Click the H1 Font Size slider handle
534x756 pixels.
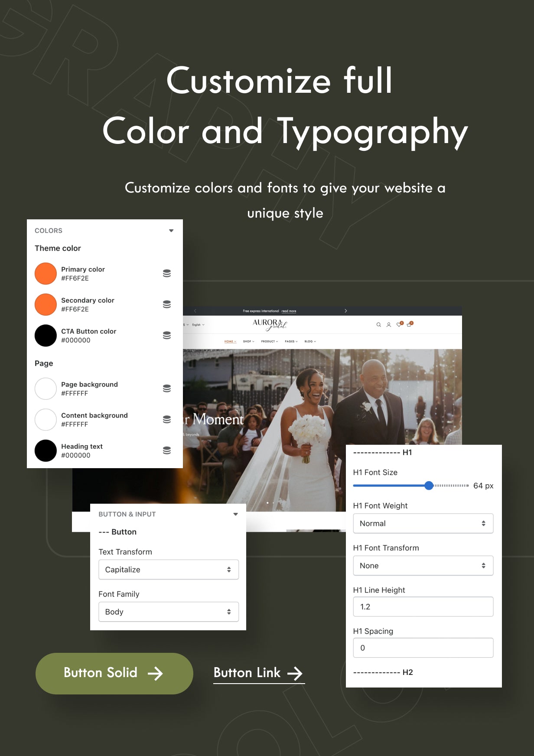click(429, 486)
